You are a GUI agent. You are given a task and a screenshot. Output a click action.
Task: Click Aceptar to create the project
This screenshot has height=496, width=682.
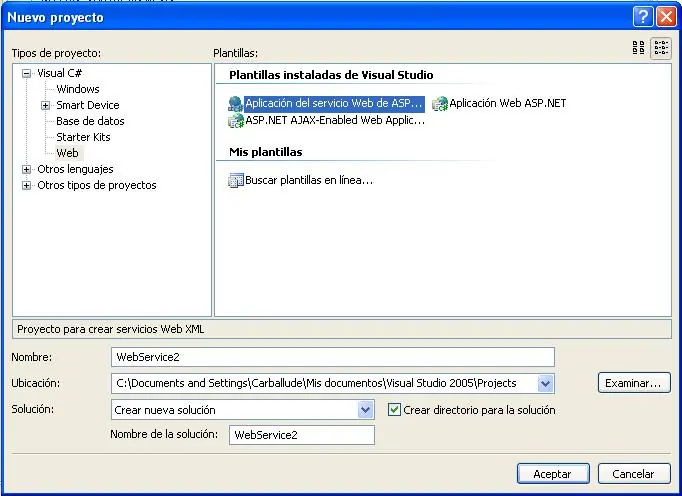click(x=553, y=473)
